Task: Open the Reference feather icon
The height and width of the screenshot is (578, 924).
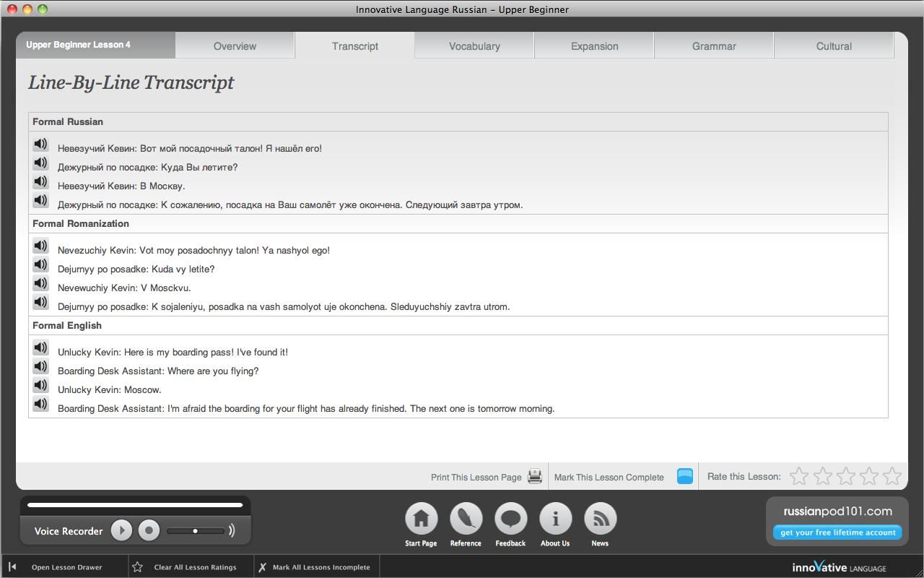Action: [466, 519]
